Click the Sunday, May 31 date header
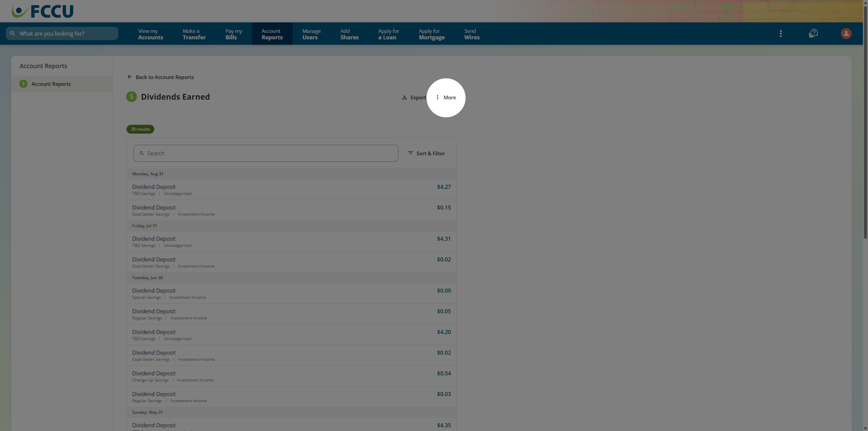The image size is (868, 431). [x=292, y=412]
